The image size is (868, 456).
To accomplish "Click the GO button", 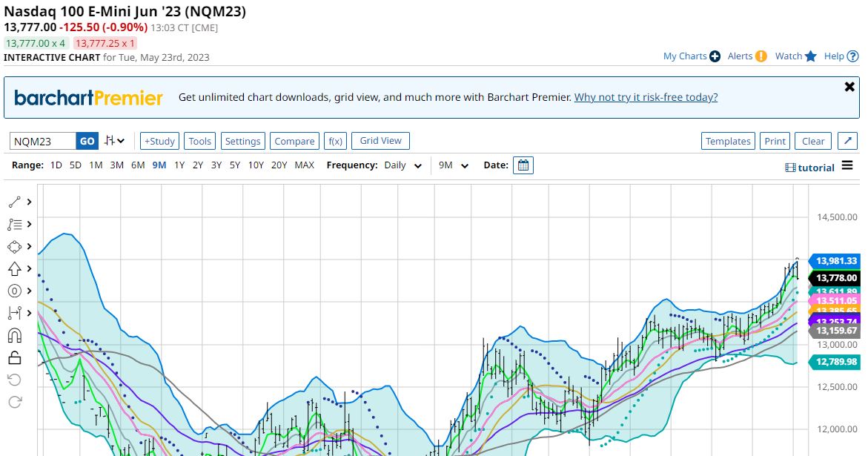I will coord(87,141).
